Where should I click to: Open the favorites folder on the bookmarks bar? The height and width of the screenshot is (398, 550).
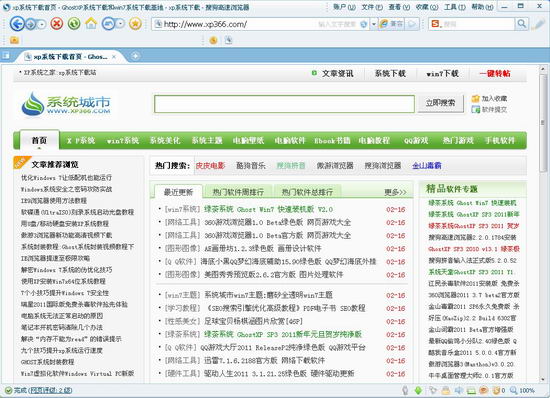click(14, 40)
